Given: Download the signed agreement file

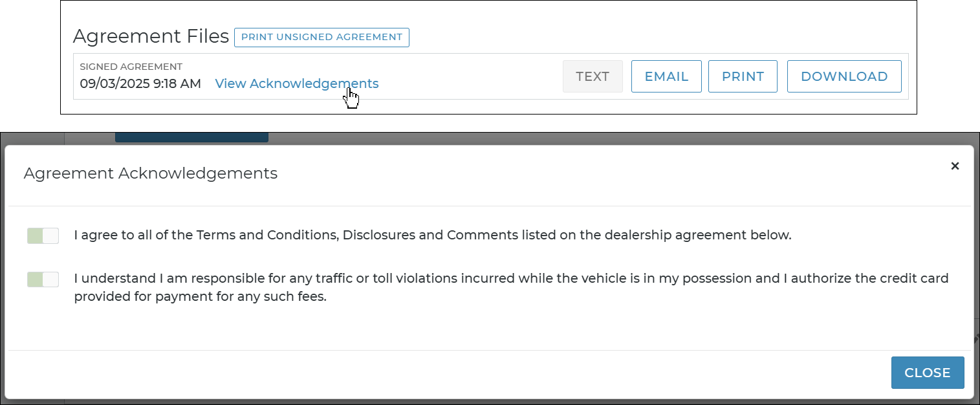Looking at the screenshot, I should point(844,76).
